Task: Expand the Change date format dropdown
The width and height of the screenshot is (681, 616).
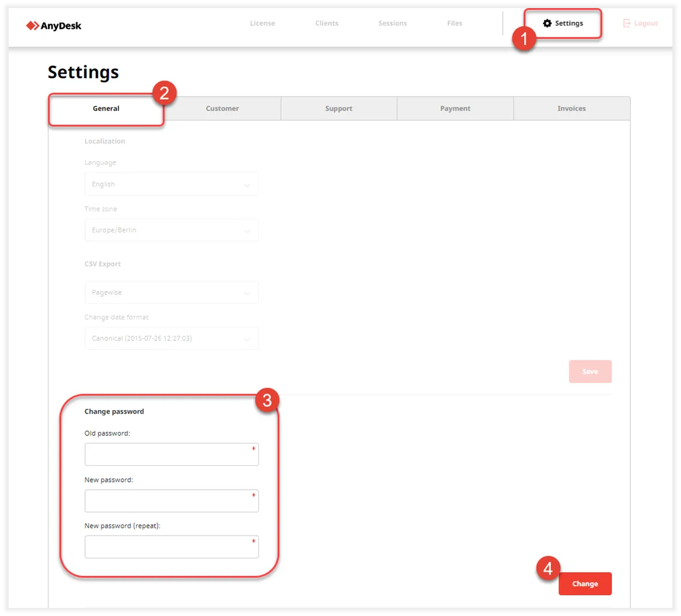Action: pos(171,338)
